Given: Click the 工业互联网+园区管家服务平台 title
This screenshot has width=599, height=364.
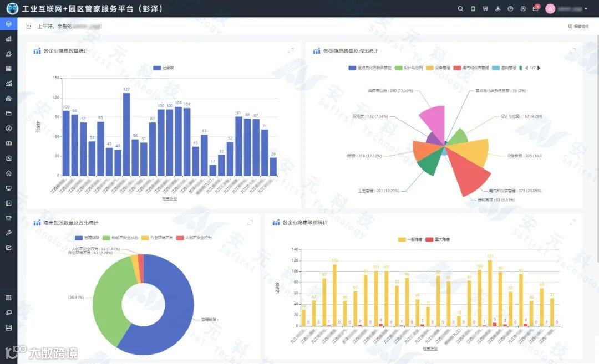Looking at the screenshot, I should [93, 8].
